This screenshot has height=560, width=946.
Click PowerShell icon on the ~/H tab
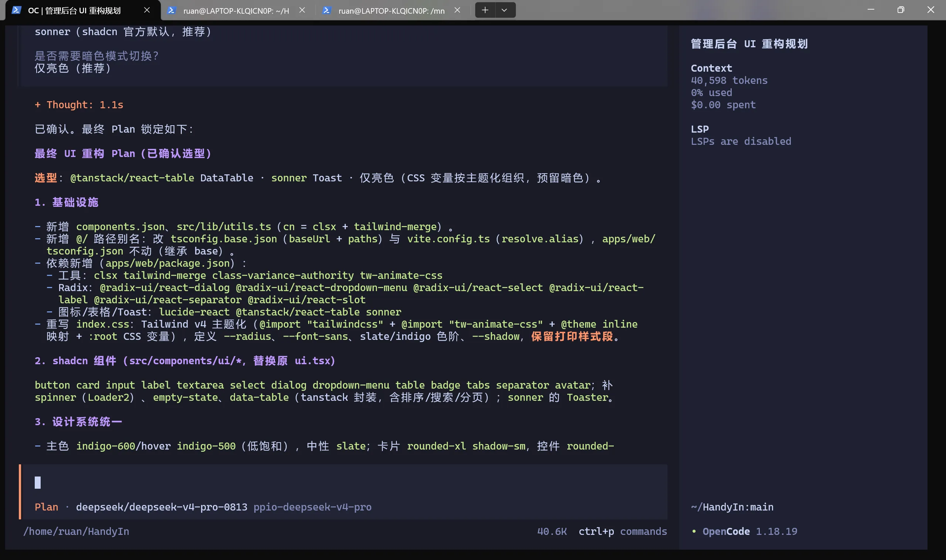click(x=172, y=10)
